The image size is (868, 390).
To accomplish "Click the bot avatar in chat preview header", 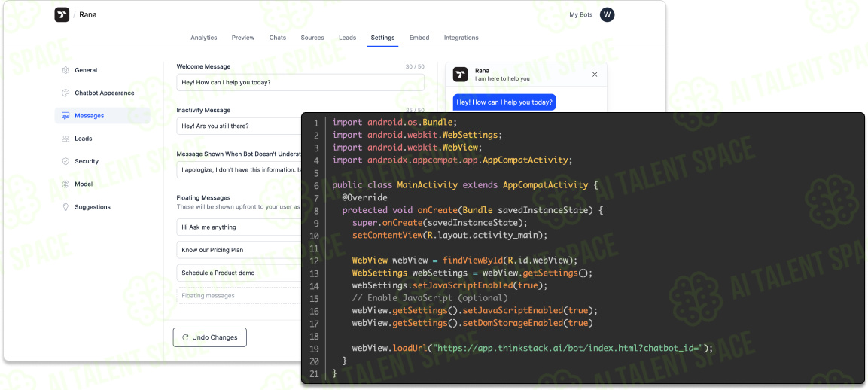I will [461, 75].
